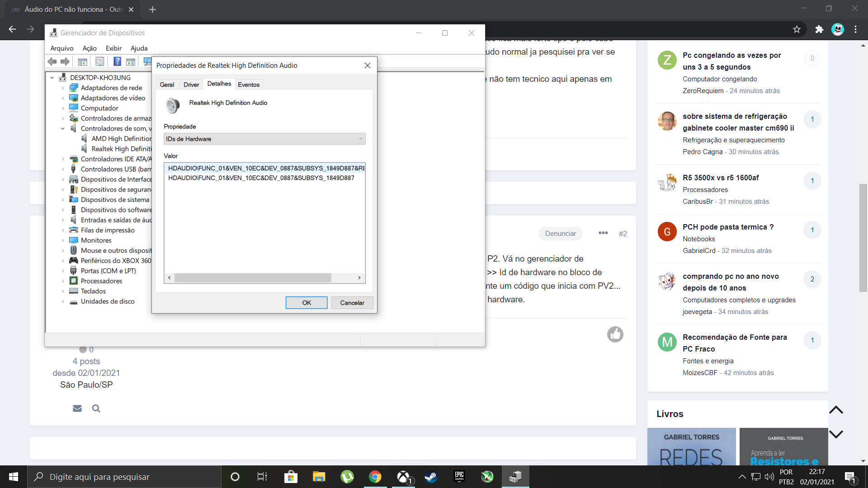Click the volume icon in the system tray

click(769, 476)
